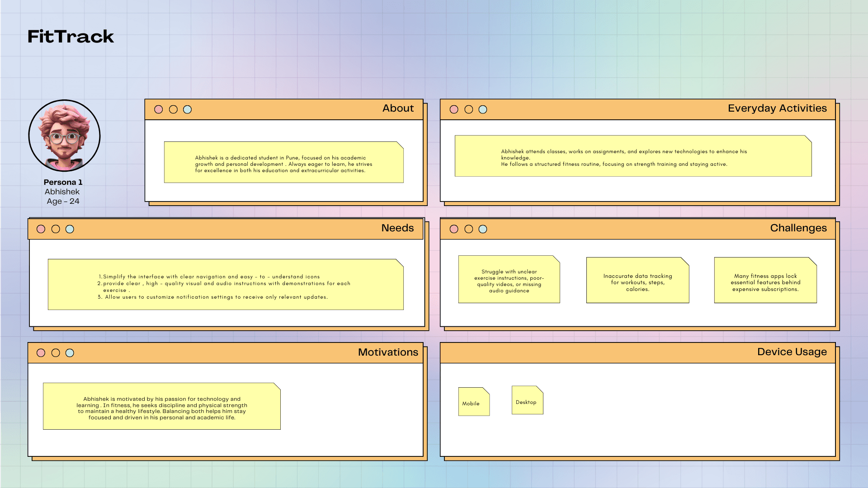Image resolution: width=868 pixels, height=488 pixels.
Task: Select the Needs list sticky note
Action: point(226,285)
